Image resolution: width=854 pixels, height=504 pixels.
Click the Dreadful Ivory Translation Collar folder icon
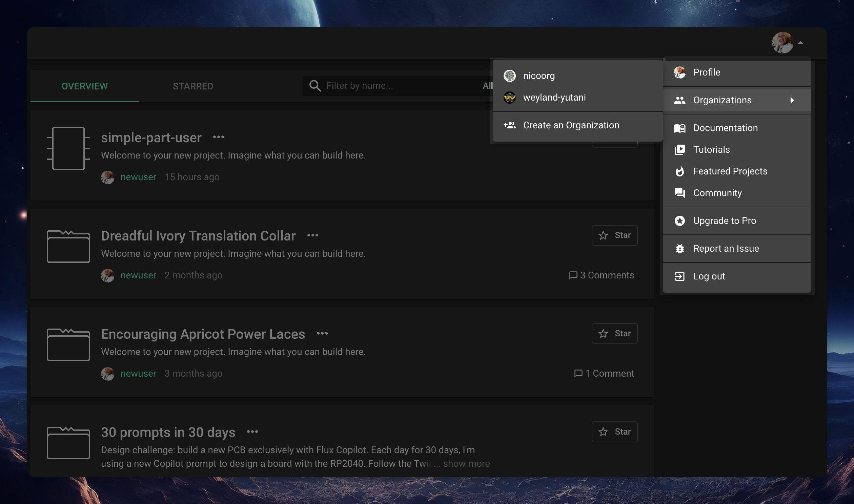[68, 246]
